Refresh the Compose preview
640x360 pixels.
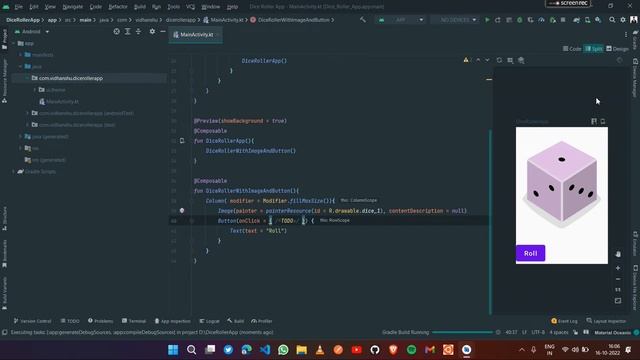tap(499, 60)
